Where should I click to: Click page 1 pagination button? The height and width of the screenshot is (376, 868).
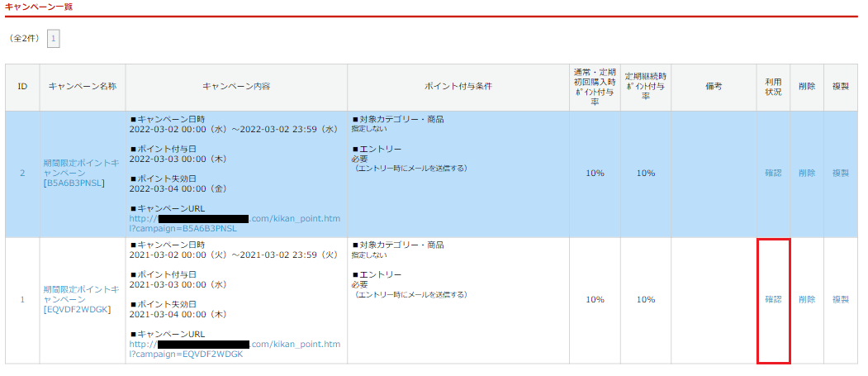coord(54,39)
